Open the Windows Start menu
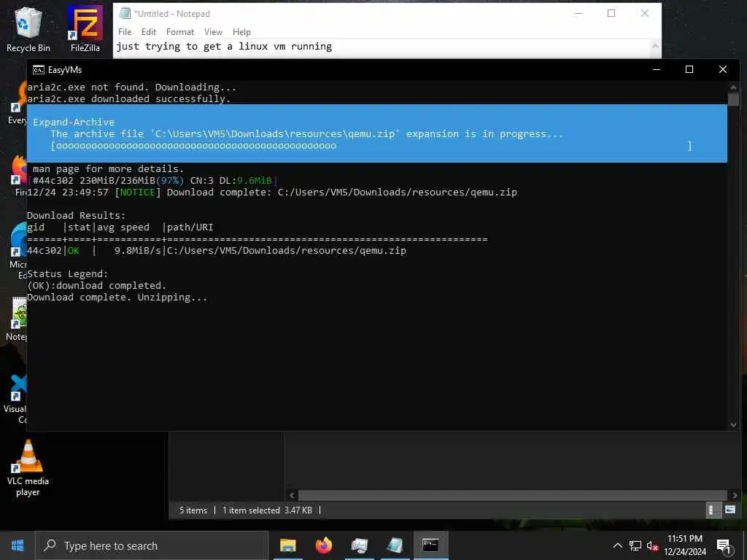The image size is (747, 560). coord(18,545)
